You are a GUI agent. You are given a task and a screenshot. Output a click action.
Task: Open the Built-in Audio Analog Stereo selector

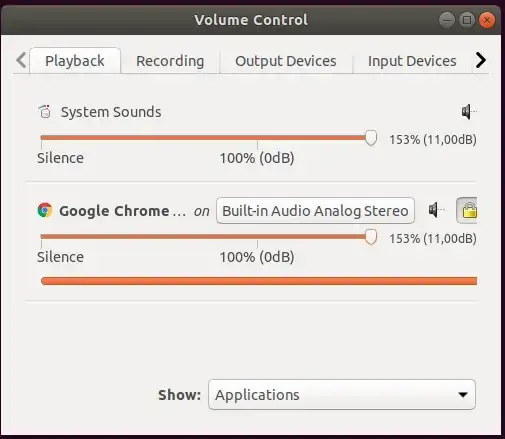point(315,211)
